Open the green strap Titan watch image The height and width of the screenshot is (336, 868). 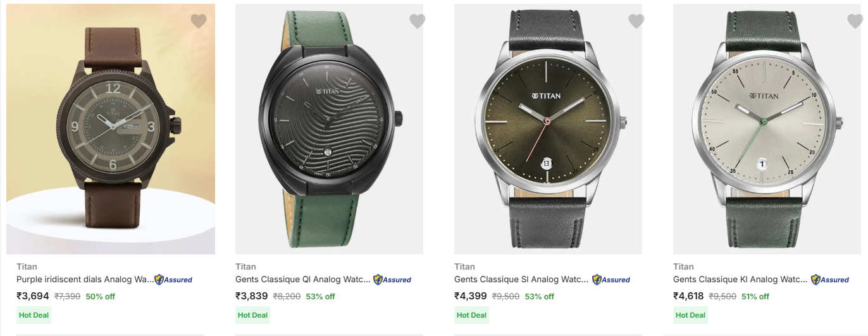coord(329,130)
